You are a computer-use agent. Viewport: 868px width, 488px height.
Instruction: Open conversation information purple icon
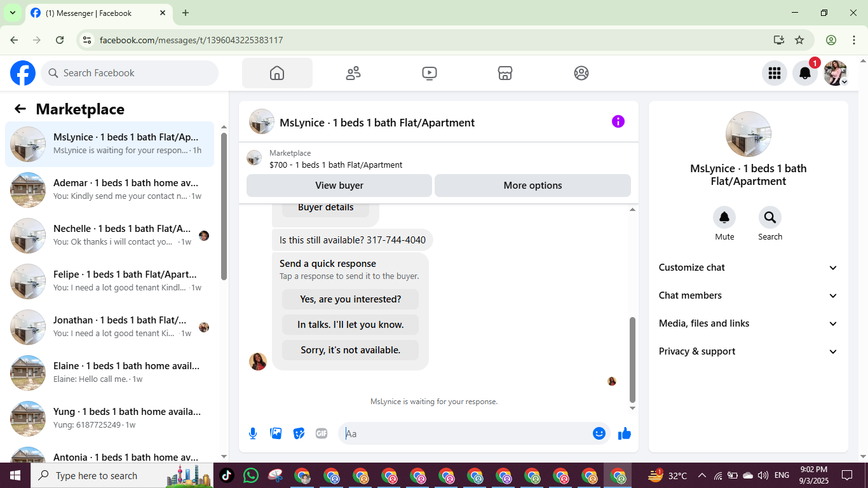(x=618, y=121)
